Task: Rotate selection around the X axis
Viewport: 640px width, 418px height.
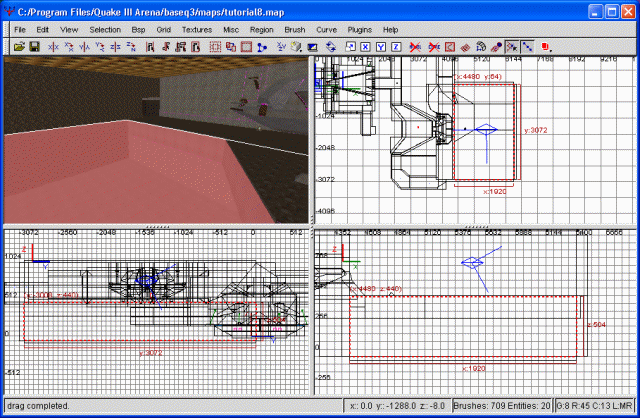Action: pyautogui.click(x=69, y=47)
